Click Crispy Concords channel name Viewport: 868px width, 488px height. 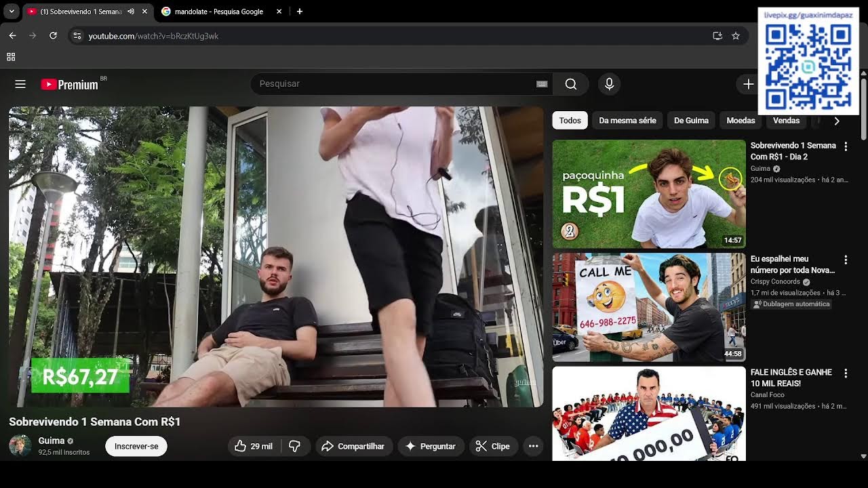[775, 282]
